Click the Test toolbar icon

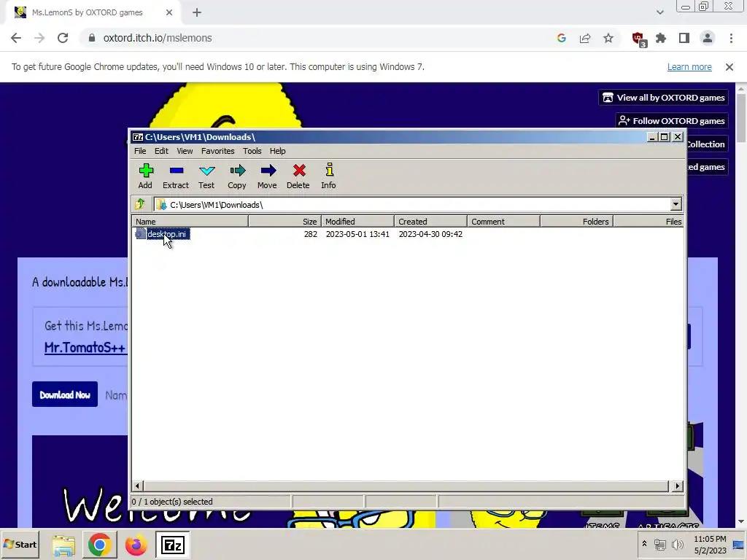(206, 176)
